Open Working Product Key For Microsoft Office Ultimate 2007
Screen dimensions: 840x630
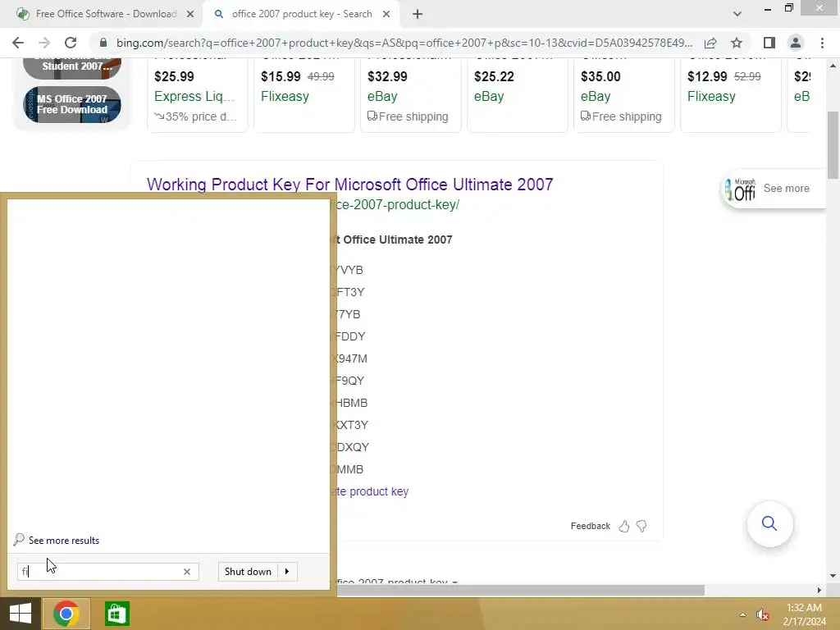click(349, 185)
